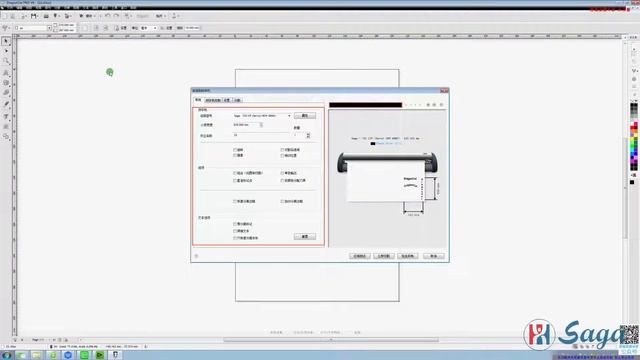Image resolution: width=640 pixels, height=360 pixels.
Task: Open the Windows Start orb
Action: pos(7,355)
